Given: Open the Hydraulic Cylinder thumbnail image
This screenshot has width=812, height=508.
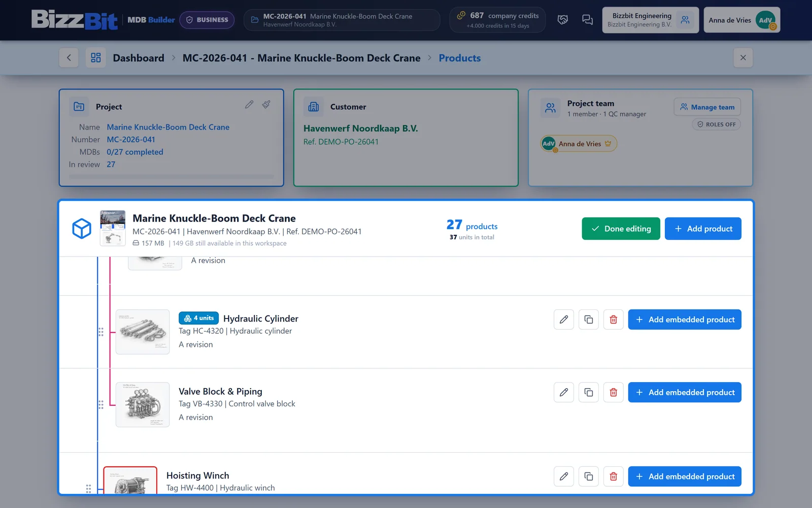Looking at the screenshot, I should coord(143,332).
